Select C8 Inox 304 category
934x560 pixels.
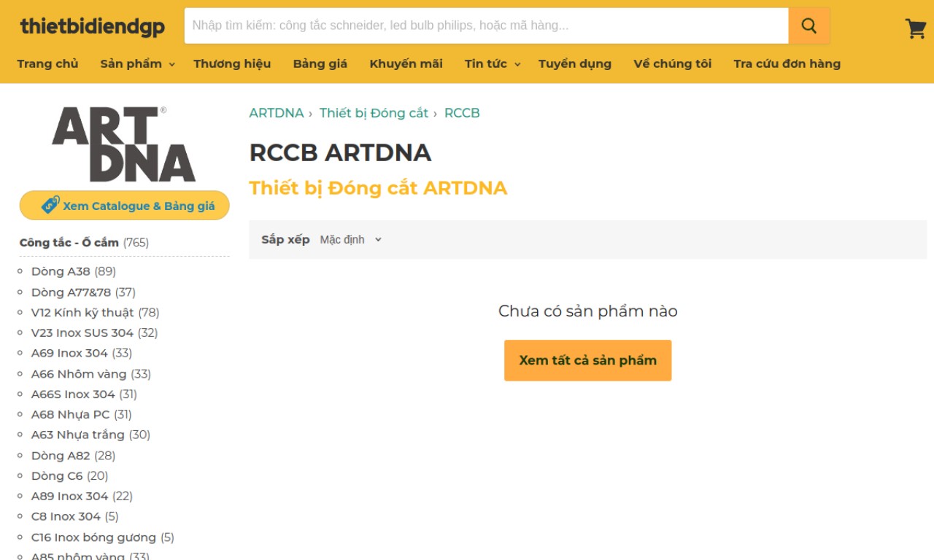coord(66,516)
